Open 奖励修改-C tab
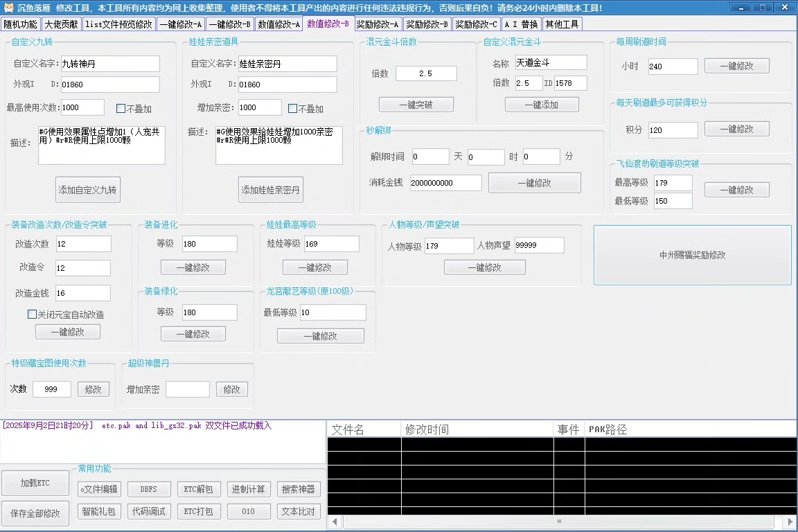Image resolution: width=798 pixels, height=532 pixels. tap(476, 24)
